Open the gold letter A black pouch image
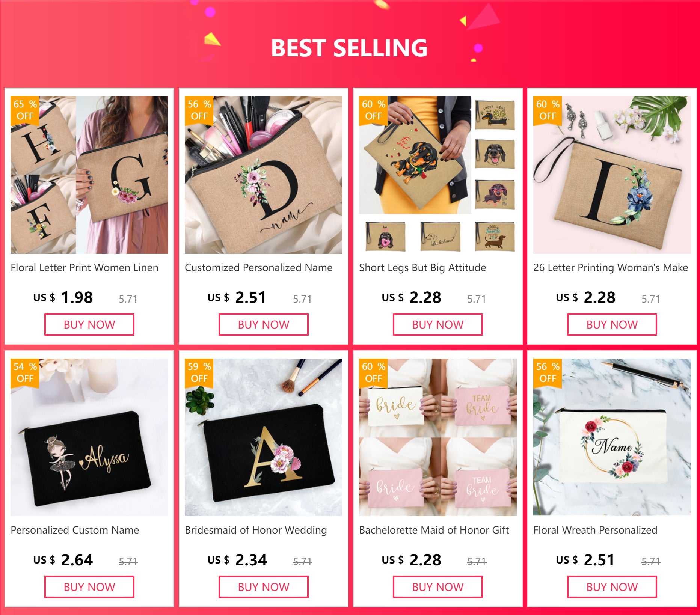Screen dimensions: 700x615 264,437
